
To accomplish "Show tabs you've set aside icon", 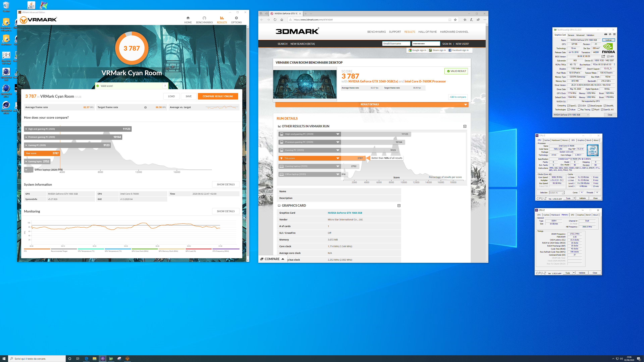I will [261, 13].
